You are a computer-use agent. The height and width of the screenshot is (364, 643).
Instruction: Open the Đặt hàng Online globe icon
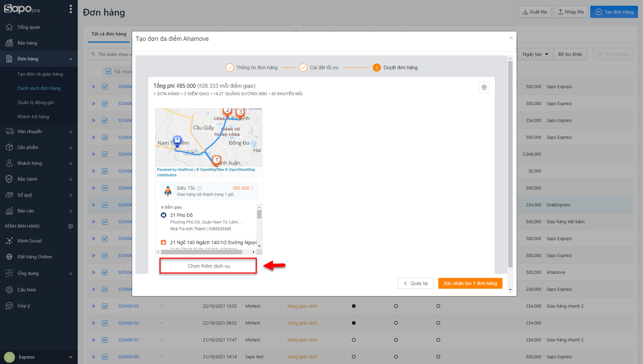9,257
